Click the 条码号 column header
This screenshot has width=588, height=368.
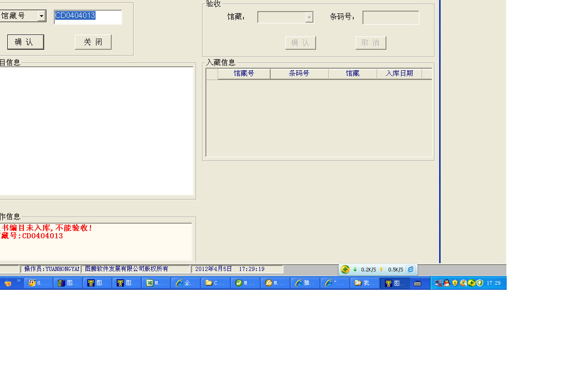click(x=299, y=74)
